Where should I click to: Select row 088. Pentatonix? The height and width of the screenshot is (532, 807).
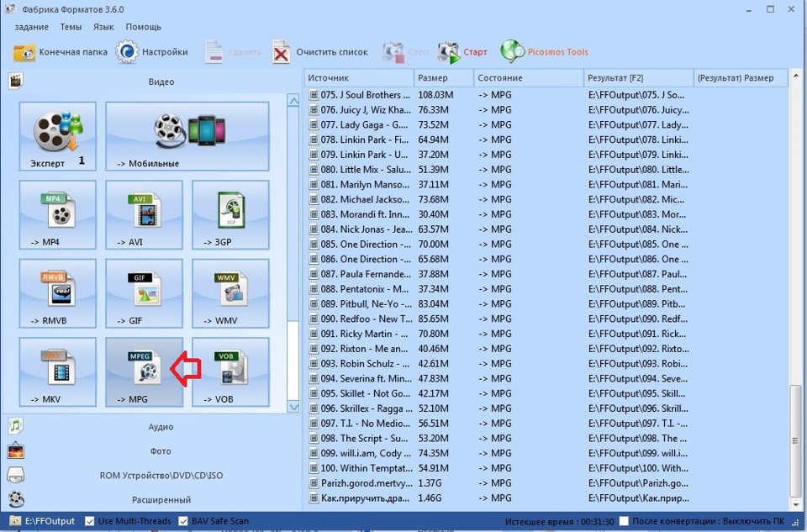pyautogui.click(x=546, y=288)
